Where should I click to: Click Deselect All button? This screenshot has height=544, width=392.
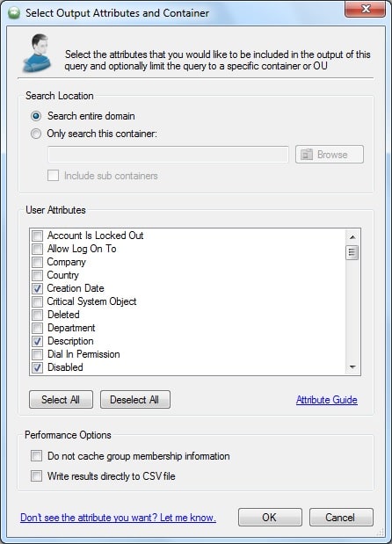135,399
